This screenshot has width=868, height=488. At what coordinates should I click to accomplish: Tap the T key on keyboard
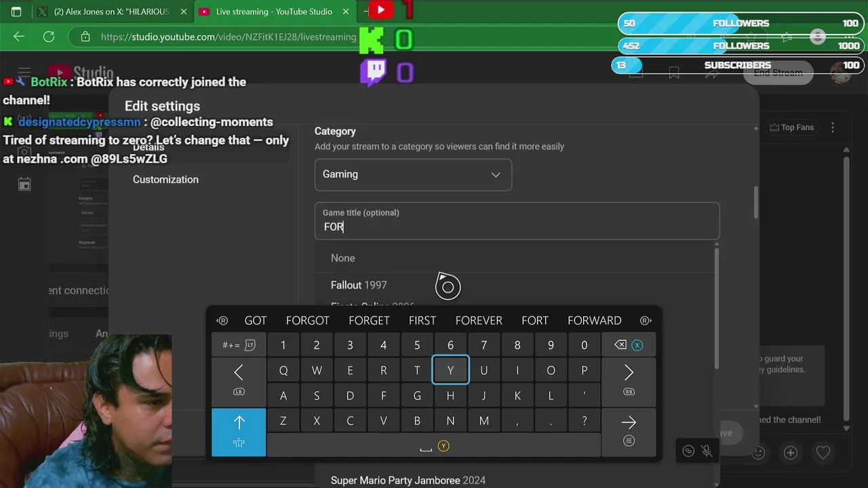pyautogui.click(x=417, y=371)
